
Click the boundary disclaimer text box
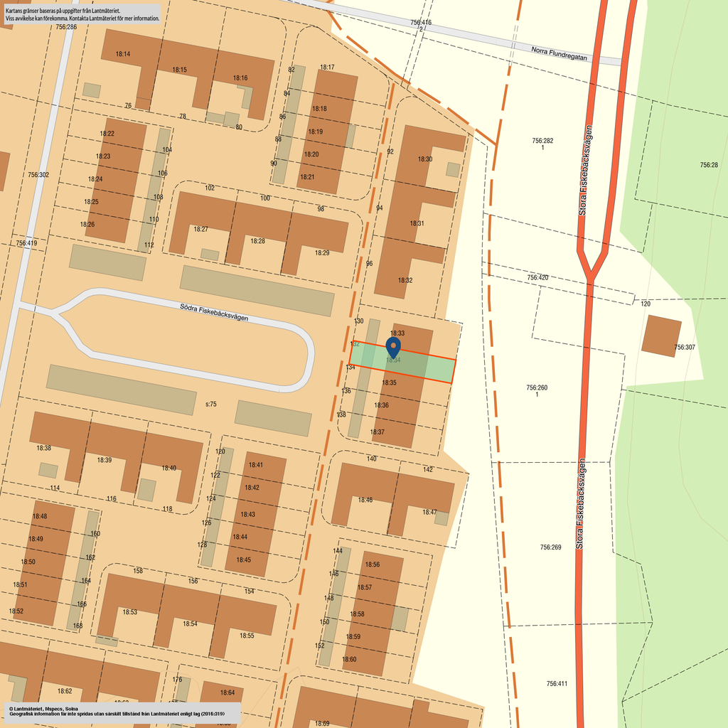(x=82, y=15)
